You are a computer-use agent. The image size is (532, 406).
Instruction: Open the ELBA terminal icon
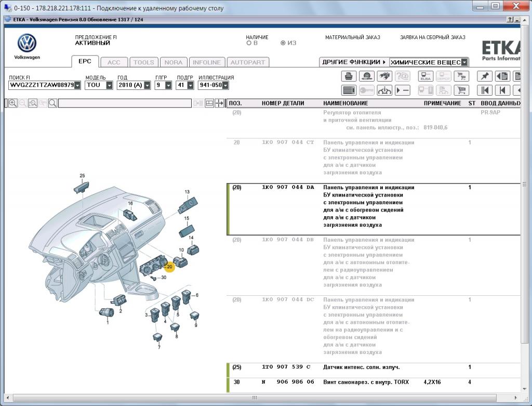[425, 76]
